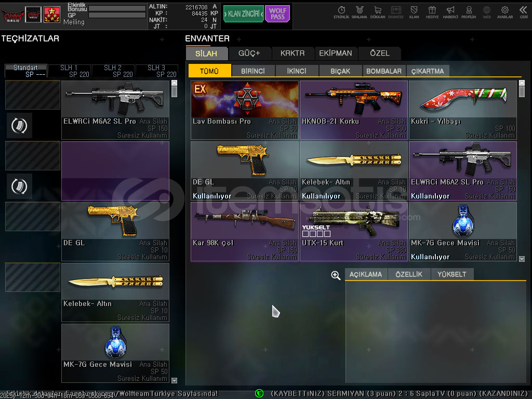
Task: Select the SLH 3 loadout
Action: pos(157,71)
